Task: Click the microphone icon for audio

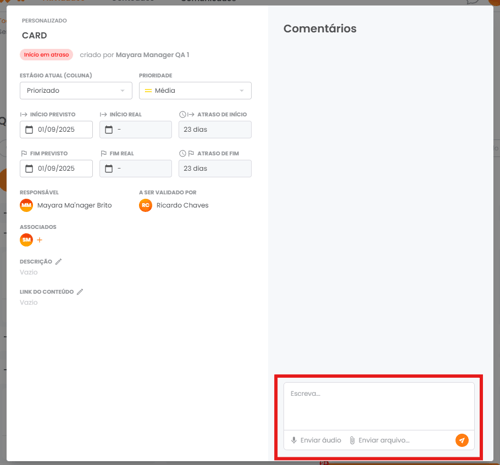Action: pos(294,440)
